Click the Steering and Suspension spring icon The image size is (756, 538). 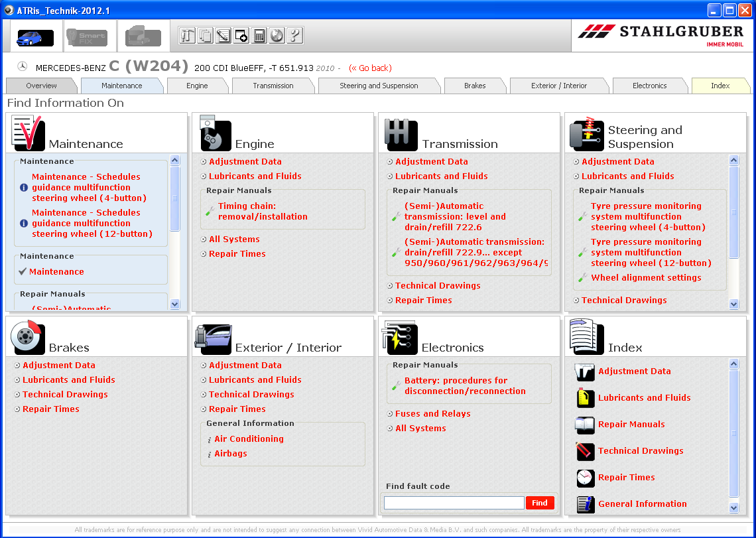tap(587, 133)
